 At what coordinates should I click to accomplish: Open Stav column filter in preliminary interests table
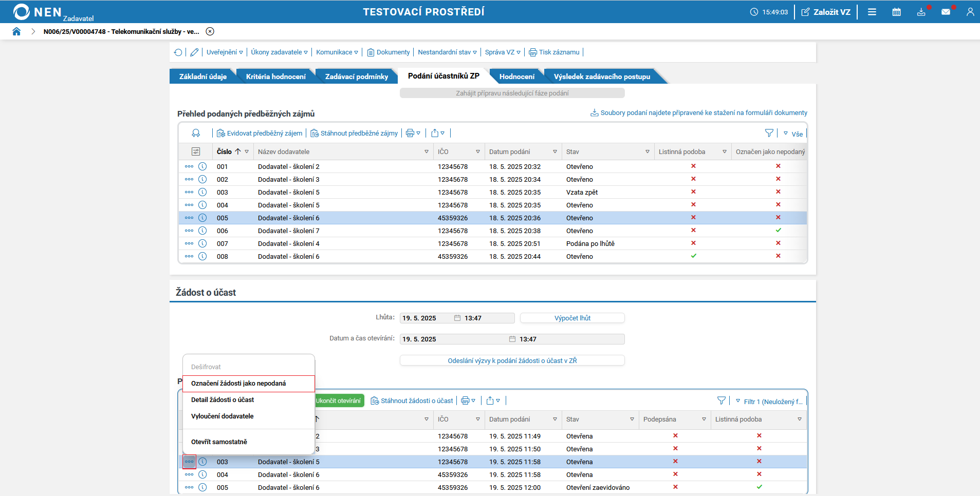point(647,152)
